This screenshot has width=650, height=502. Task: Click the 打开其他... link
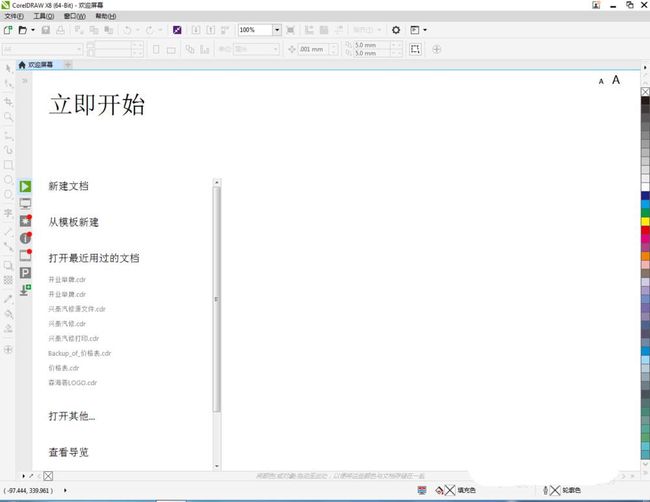(72, 416)
